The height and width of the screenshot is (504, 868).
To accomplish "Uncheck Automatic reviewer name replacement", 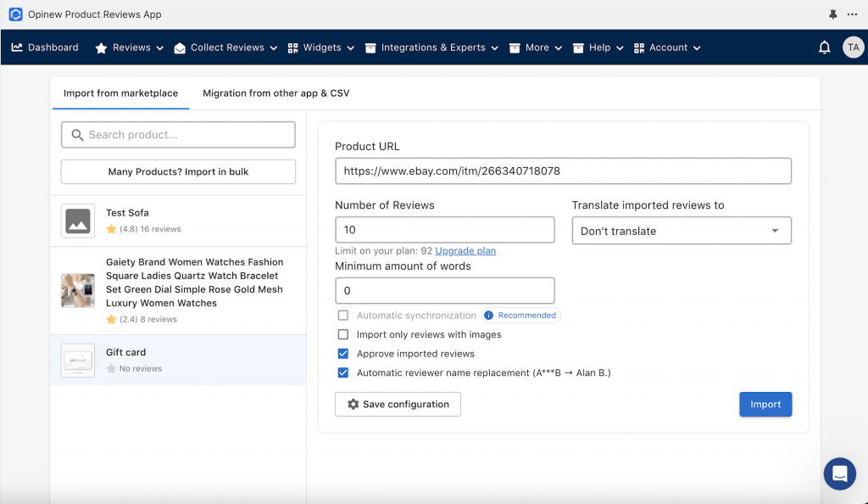I will point(343,372).
